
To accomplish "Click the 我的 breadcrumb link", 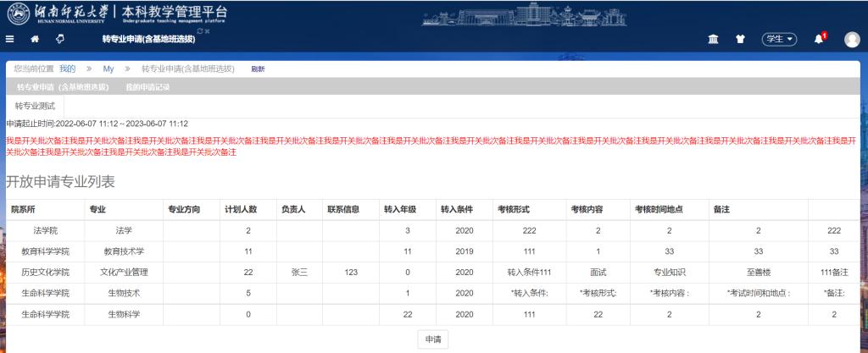I will (x=67, y=69).
